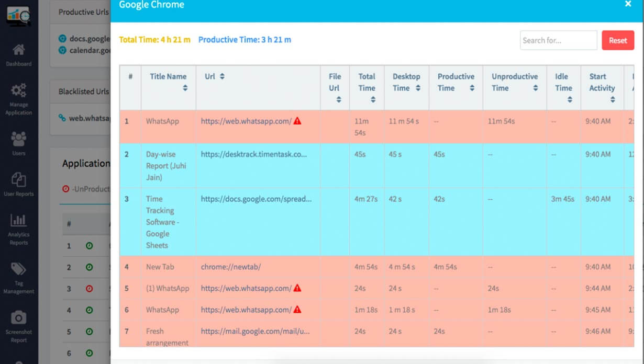The height and width of the screenshot is (364, 644).
Task: Go to Tag Management tag icon
Action: click(x=18, y=270)
